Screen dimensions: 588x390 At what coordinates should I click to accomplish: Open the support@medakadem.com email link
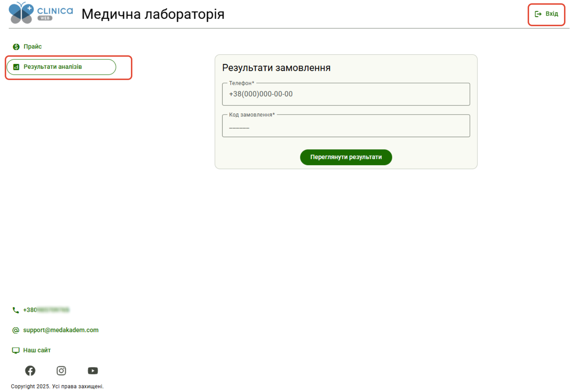pos(61,330)
